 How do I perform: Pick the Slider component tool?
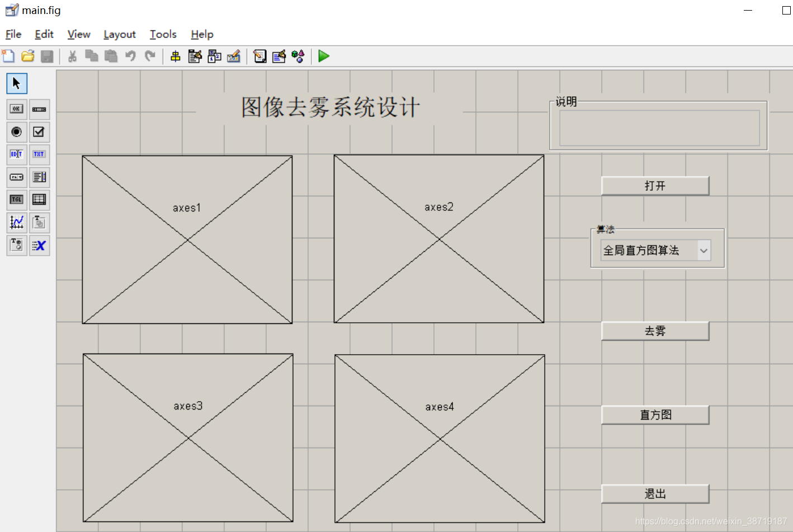coord(39,109)
